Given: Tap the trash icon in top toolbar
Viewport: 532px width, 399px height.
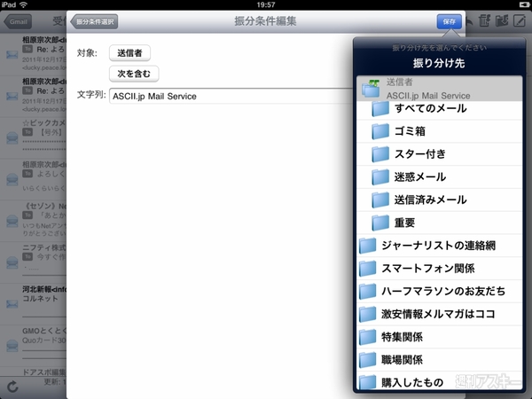Looking at the screenshot, I should [484, 21].
